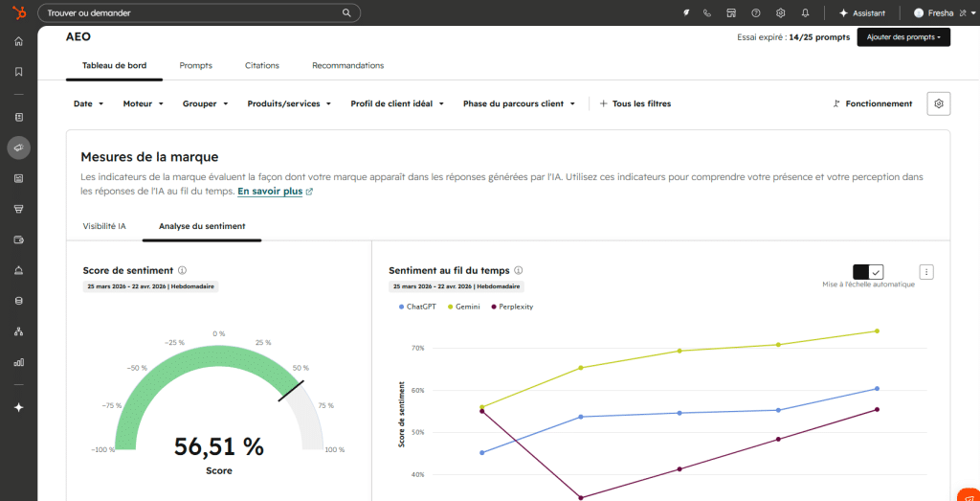
Task: Open the En savoir plus link
Action: pyautogui.click(x=275, y=192)
